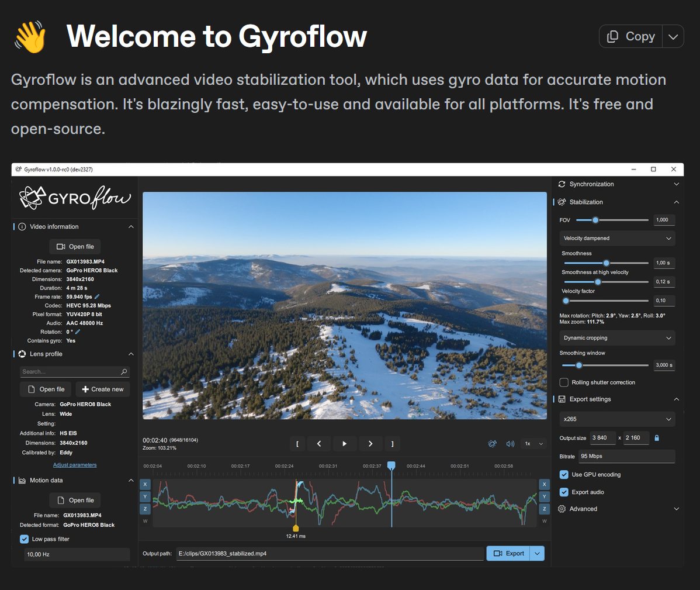Toggle Z axis on left of chart

click(145, 509)
